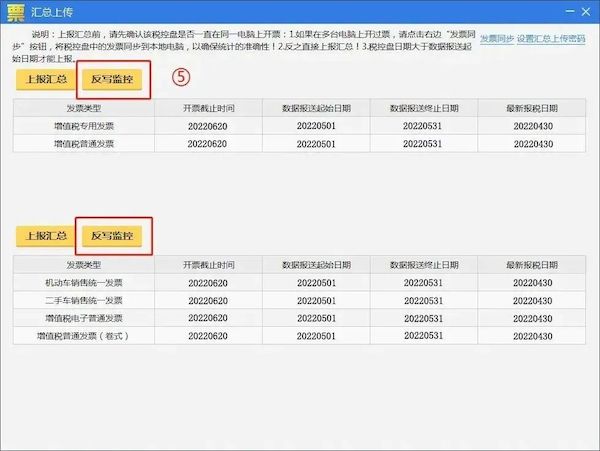
Task: Click 20220430 in the 二手车销售统一发票 row
Action: tap(533, 301)
